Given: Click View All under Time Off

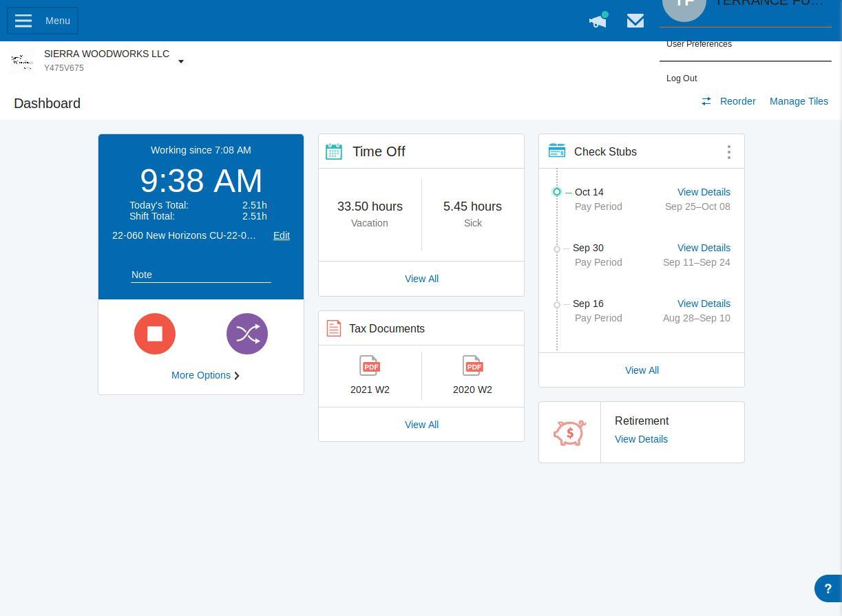Looking at the screenshot, I should 421,279.
